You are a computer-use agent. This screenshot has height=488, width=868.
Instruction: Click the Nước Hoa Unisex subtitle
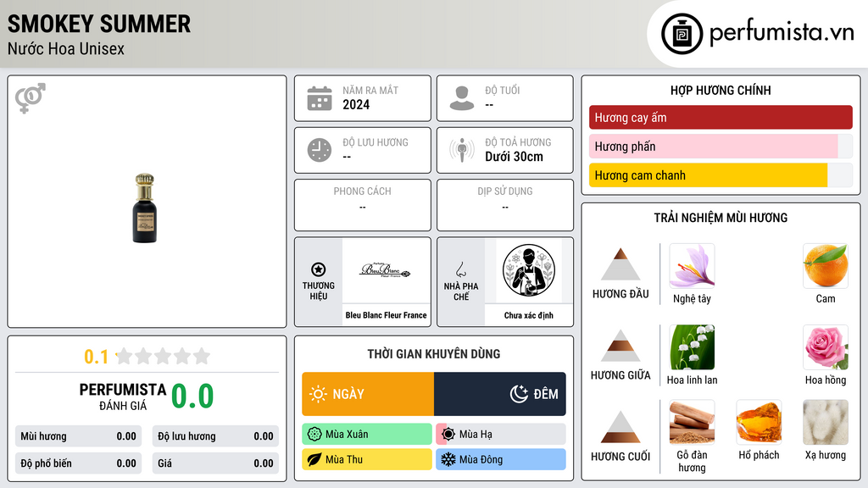(66, 48)
